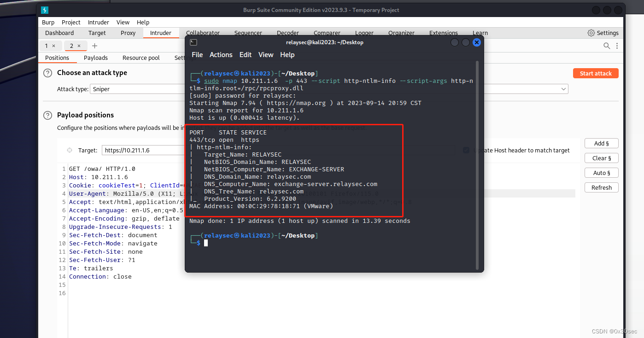
Task: Click the GET /owa/ HTTP/1.0 request line
Action: pos(102,169)
